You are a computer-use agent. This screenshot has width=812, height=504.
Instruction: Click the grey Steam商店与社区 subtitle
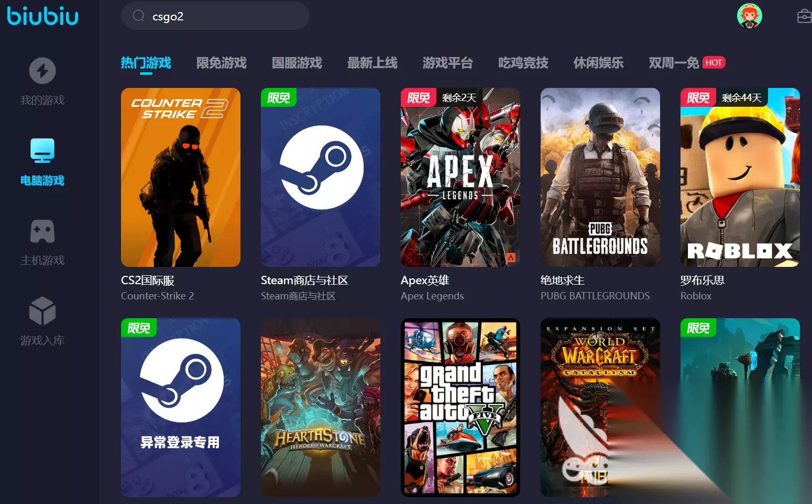click(x=298, y=296)
